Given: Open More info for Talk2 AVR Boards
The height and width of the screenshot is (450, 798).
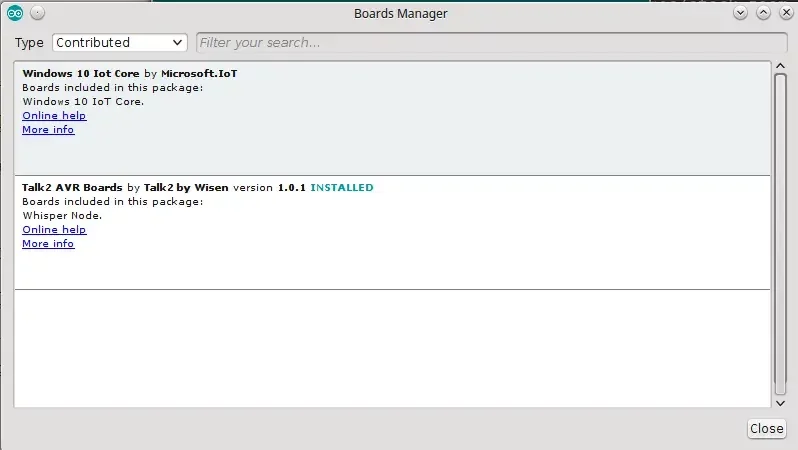Looking at the screenshot, I should 48,244.
